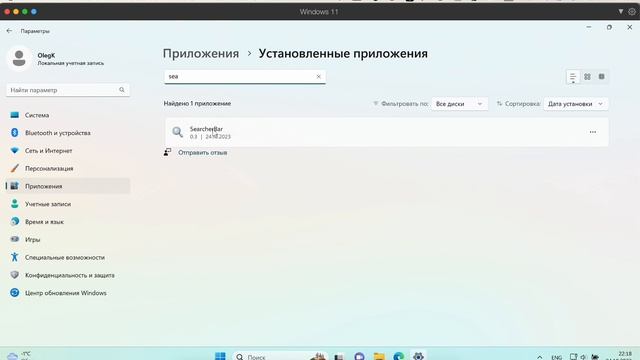Show hidden tray icons chevron

click(540, 357)
